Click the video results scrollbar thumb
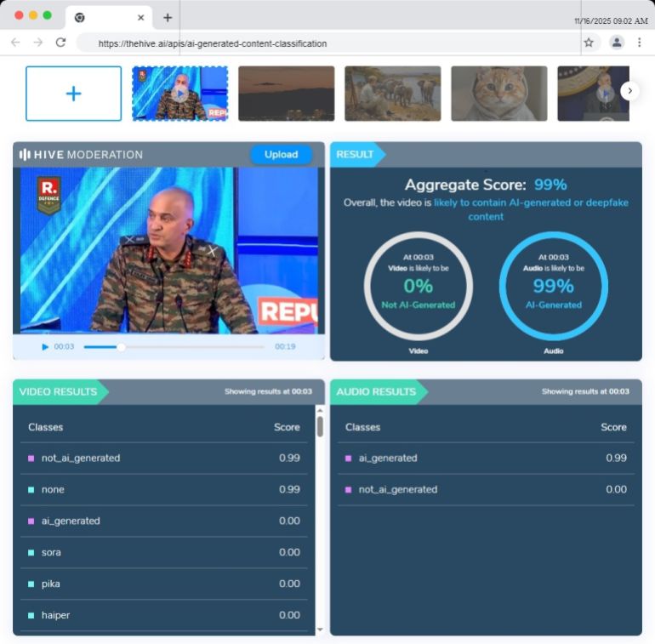Image resolution: width=655 pixels, height=644 pixels. pos(320,426)
